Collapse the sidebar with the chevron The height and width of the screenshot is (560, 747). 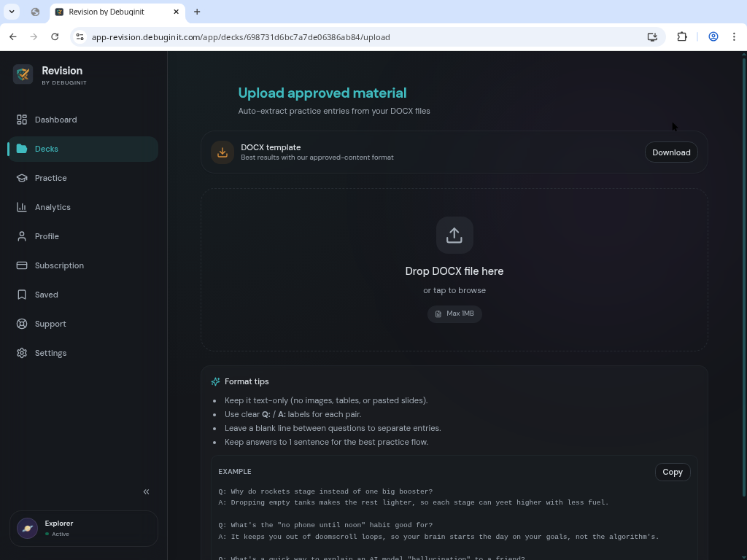point(146,491)
